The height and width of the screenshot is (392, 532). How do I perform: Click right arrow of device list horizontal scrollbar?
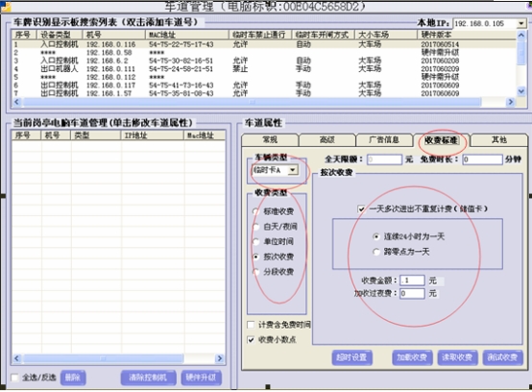510,102
